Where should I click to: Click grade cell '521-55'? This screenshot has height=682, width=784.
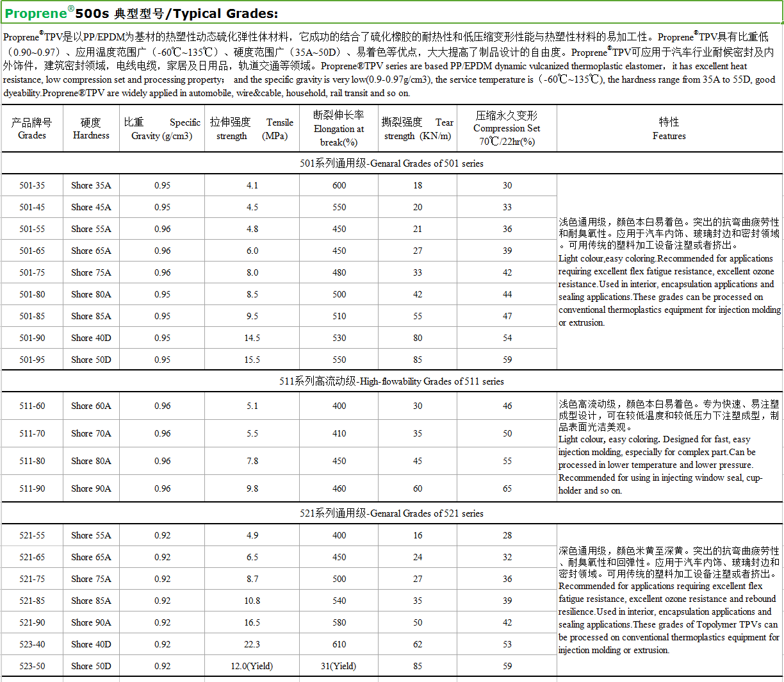[x=32, y=535]
